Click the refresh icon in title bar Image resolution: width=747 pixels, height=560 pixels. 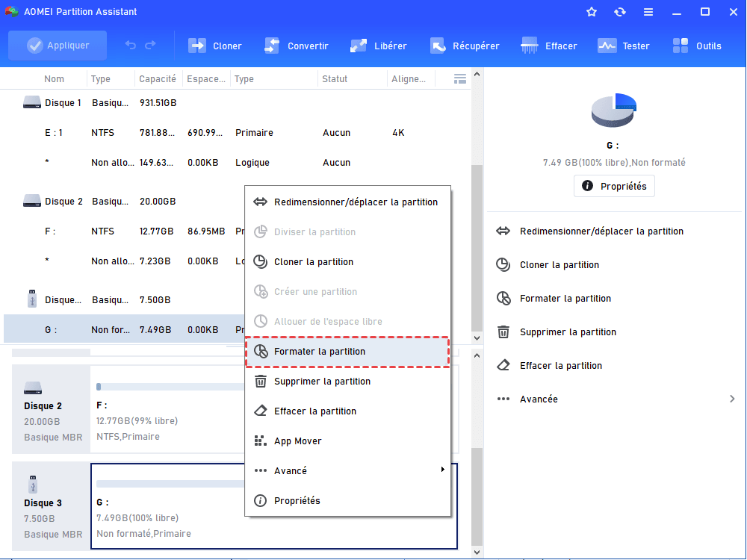click(x=620, y=12)
